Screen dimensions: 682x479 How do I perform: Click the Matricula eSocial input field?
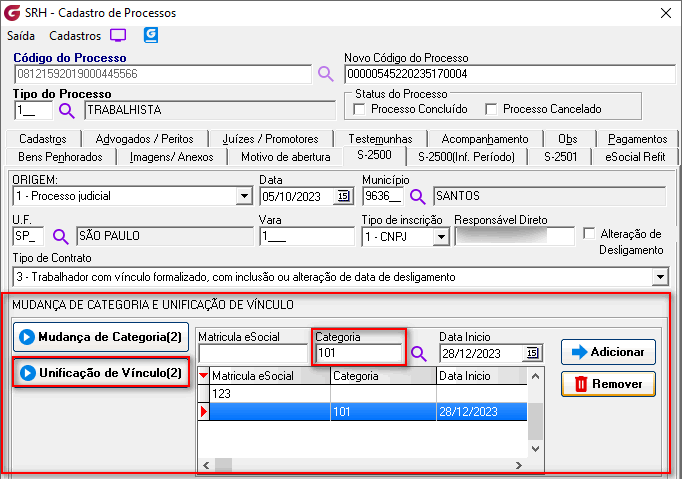[253, 353]
